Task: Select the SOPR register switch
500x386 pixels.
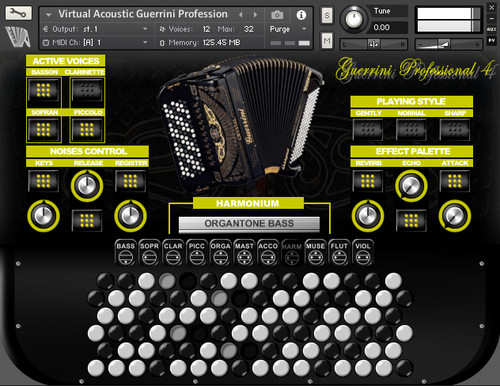Action: click(149, 252)
